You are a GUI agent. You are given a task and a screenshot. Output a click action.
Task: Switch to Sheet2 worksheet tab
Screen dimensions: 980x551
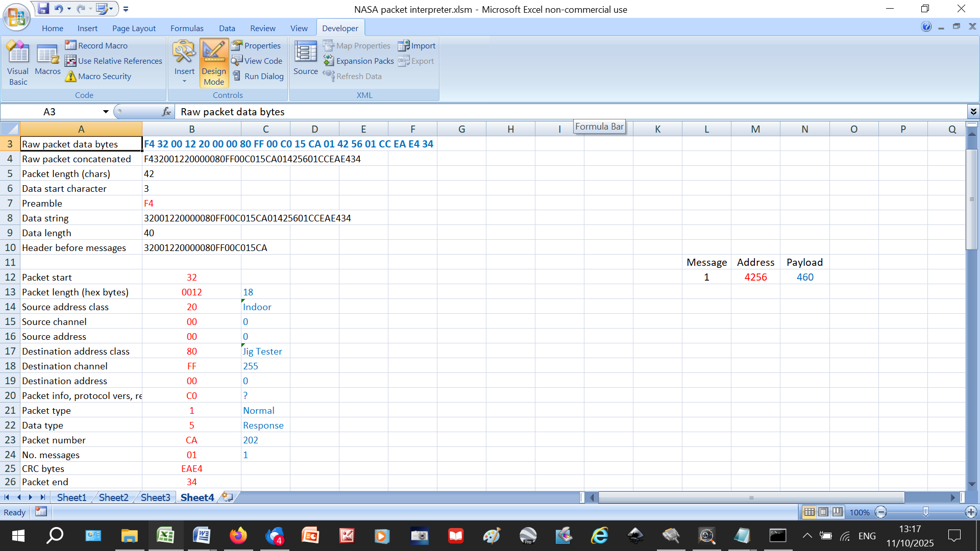click(x=113, y=497)
